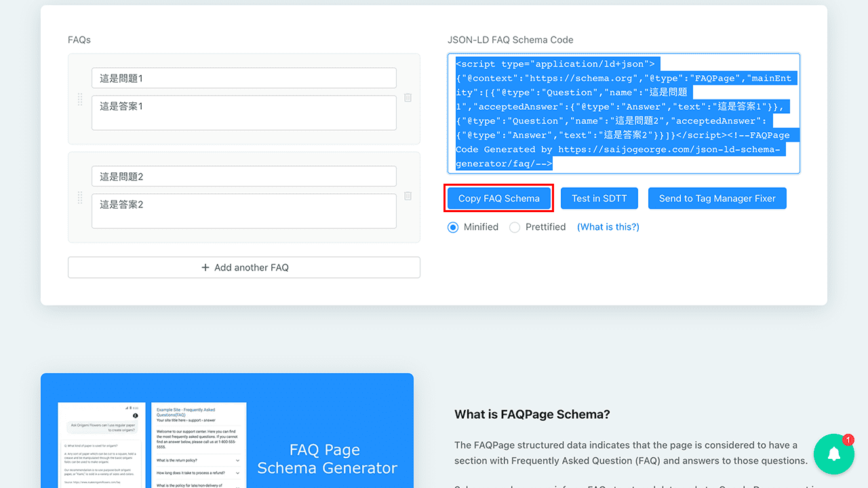This screenshot has height=488, width=868.
Task: Open the notification bell
Action: tap(833, 454)
